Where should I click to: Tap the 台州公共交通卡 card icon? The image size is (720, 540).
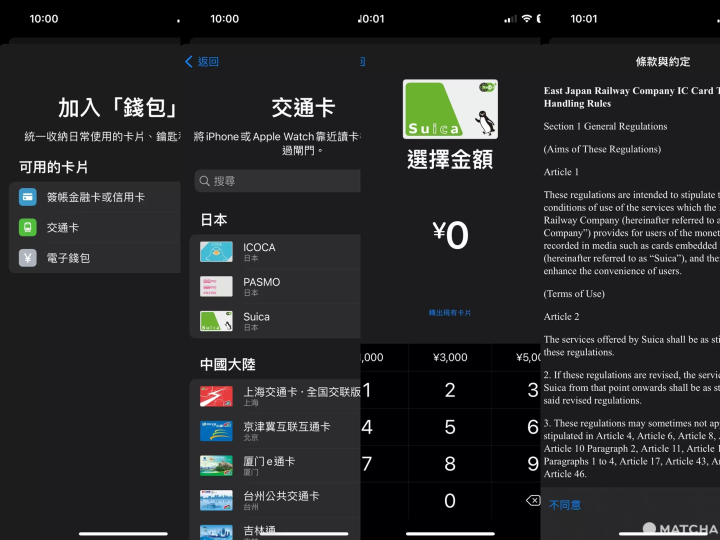(216, 501)
